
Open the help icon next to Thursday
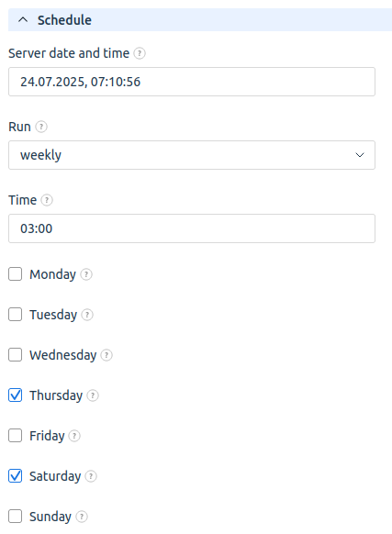click(93, 395)
